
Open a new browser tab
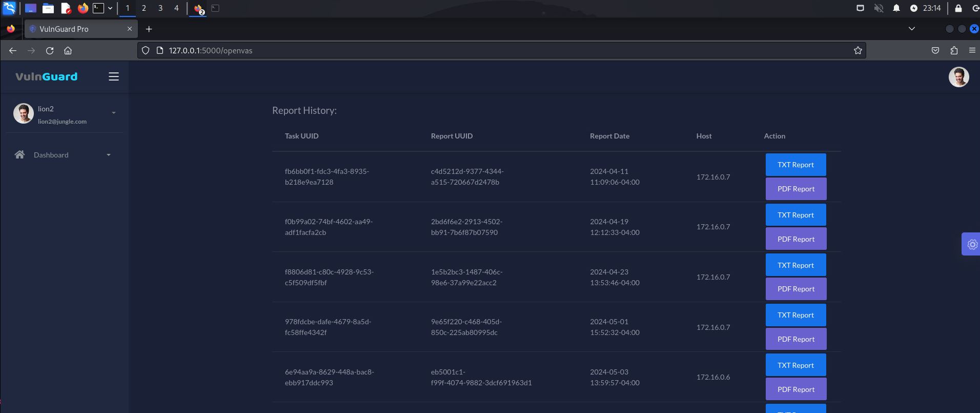(149, 29)
